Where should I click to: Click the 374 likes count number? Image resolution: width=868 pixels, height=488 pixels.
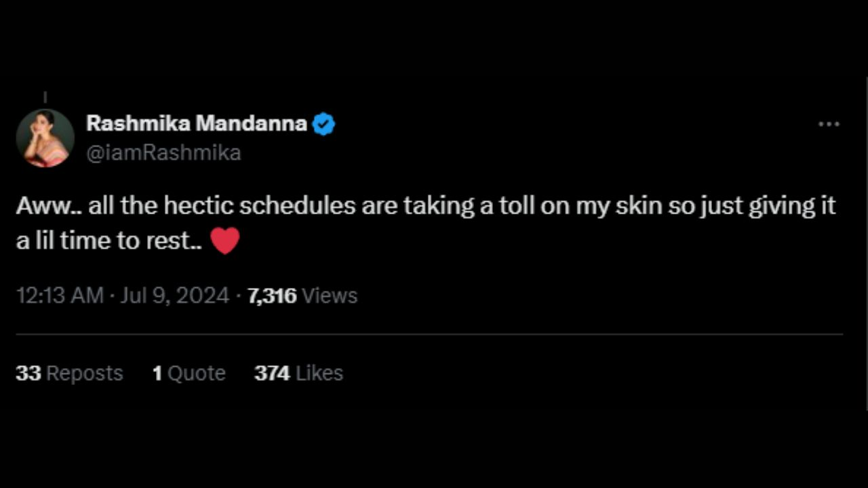click(272, 373)
